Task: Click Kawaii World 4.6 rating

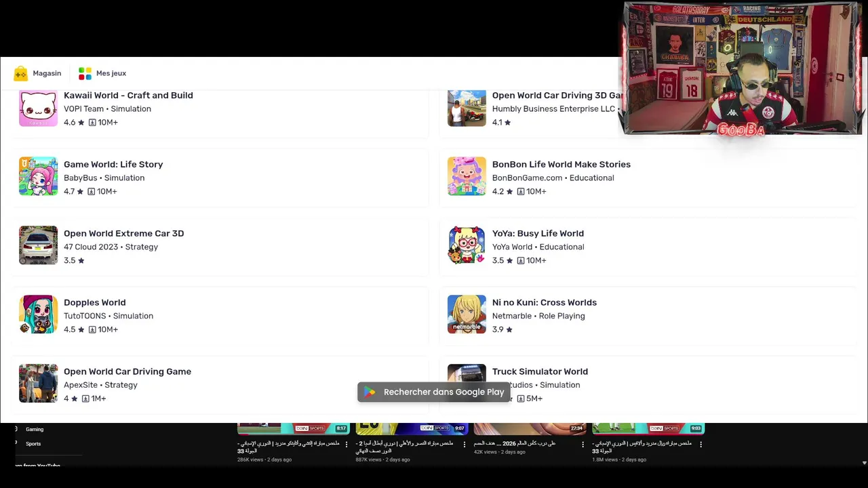Action: tap(74, 123)
